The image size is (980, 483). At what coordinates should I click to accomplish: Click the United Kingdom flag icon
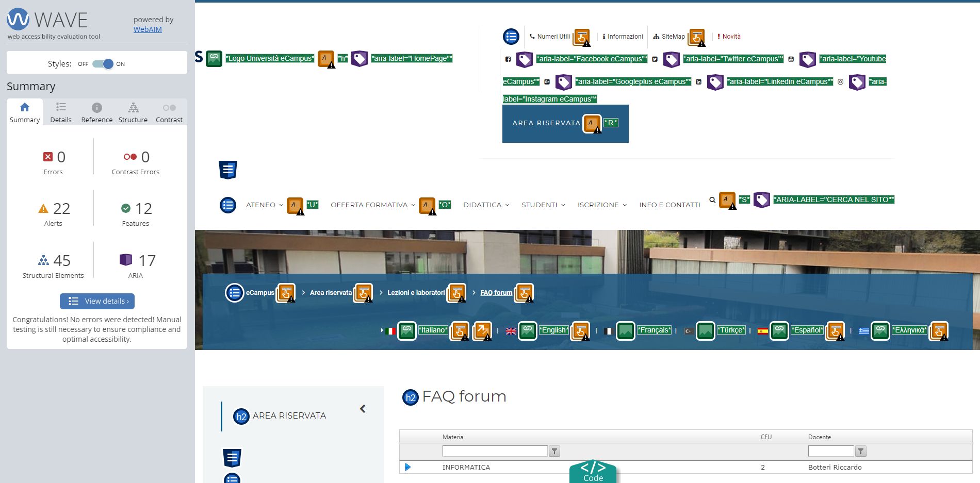[x=511, y=331]
